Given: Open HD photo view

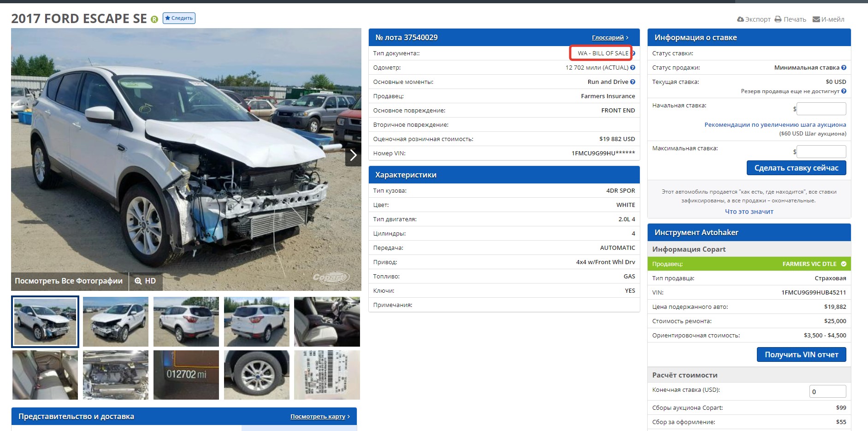Looking at the screenshot, I should tap(146, 281).
